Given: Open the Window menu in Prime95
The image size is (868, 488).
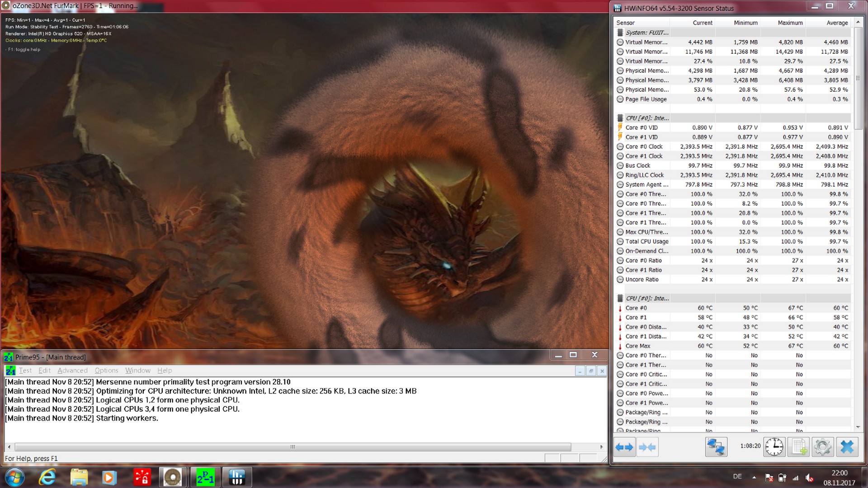Looking at the screenshot, I should click(x=137, y=371).
